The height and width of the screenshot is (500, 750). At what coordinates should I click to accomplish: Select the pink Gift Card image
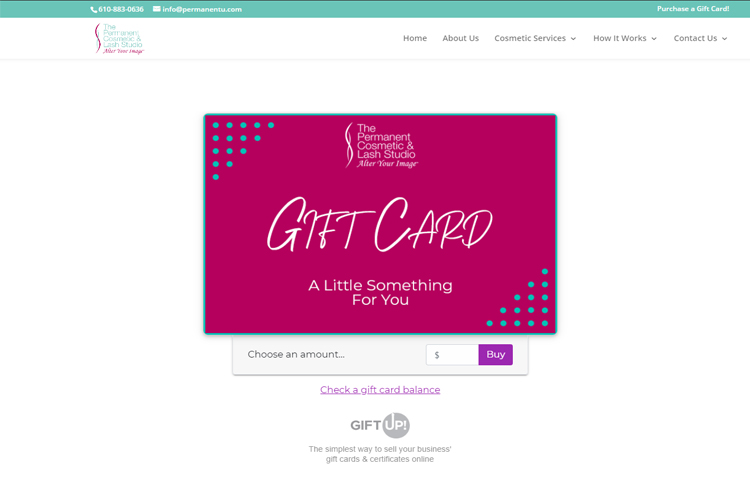(x=380, y=224)
